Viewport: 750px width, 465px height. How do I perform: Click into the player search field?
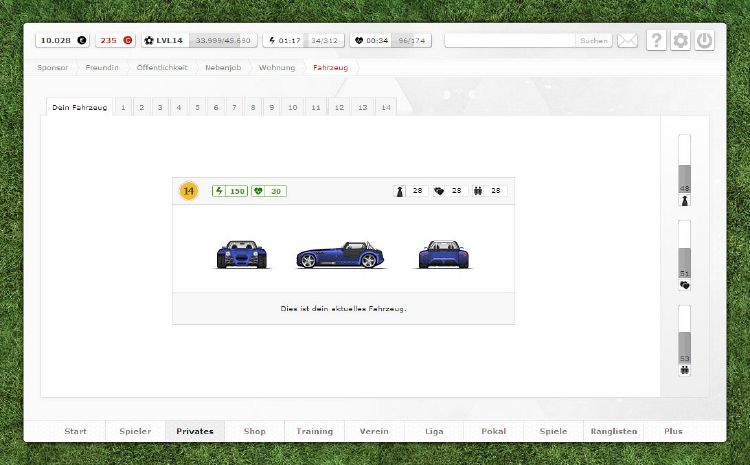pyautogui.click(x=510, y=41)
